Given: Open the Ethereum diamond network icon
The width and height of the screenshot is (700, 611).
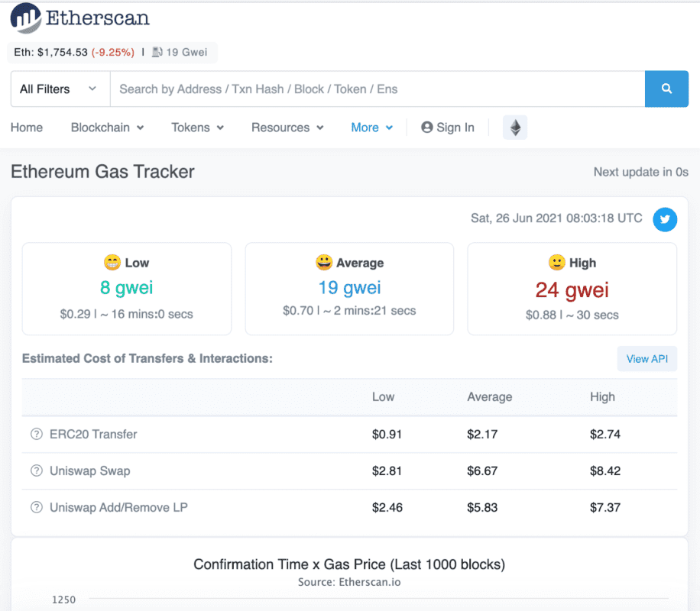Looking at the screenshot, I should click(x=515, y=128).
